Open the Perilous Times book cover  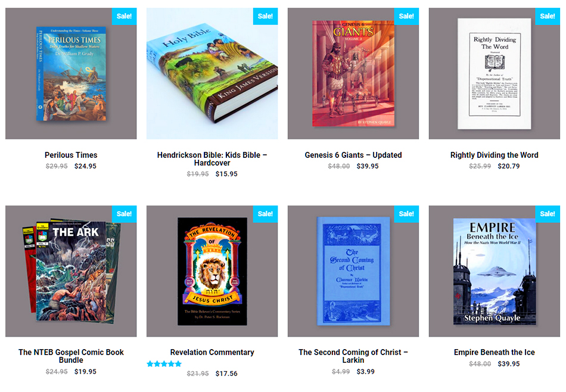coord(71,74)
